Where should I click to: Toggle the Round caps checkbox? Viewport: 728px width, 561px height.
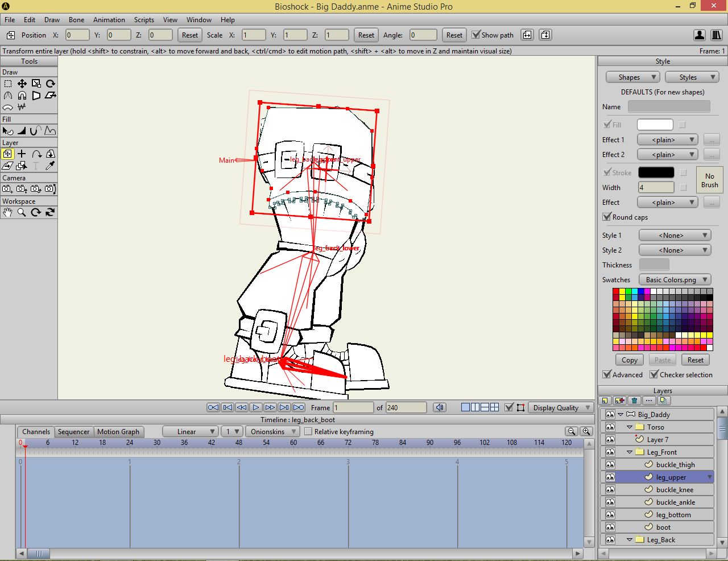[607, 217]
